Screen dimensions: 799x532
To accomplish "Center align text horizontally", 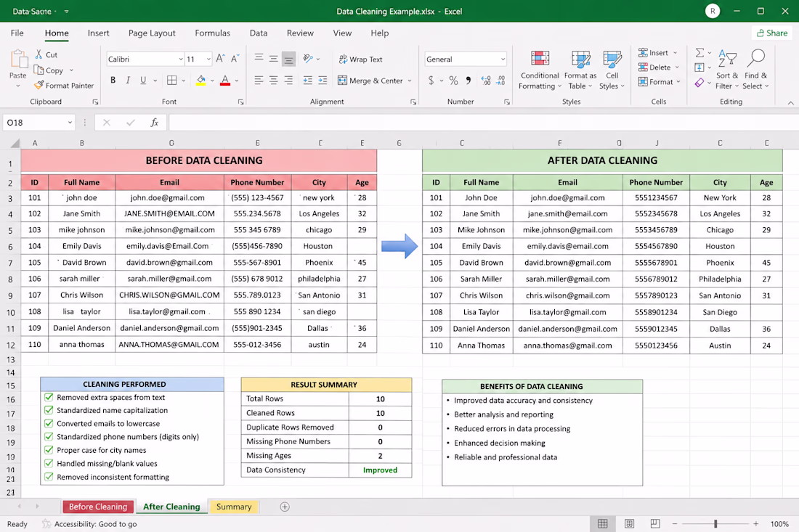I will click(x=274, y=80).
